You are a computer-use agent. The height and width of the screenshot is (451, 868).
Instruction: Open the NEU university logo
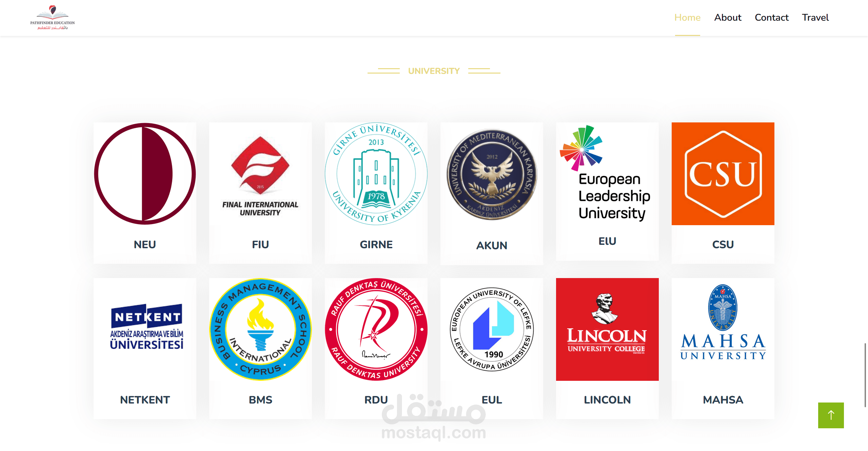[x=145, y=174]
